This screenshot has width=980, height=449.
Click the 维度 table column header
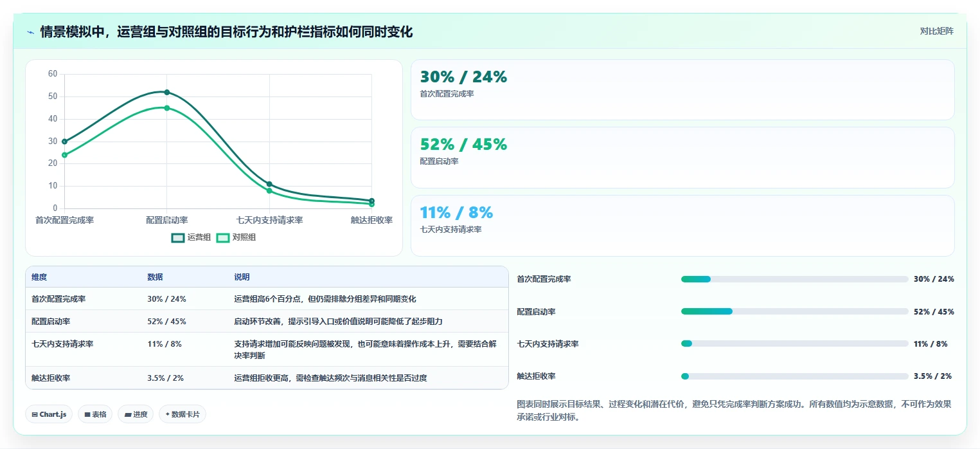pyautogui.click(x=39, y=277)
